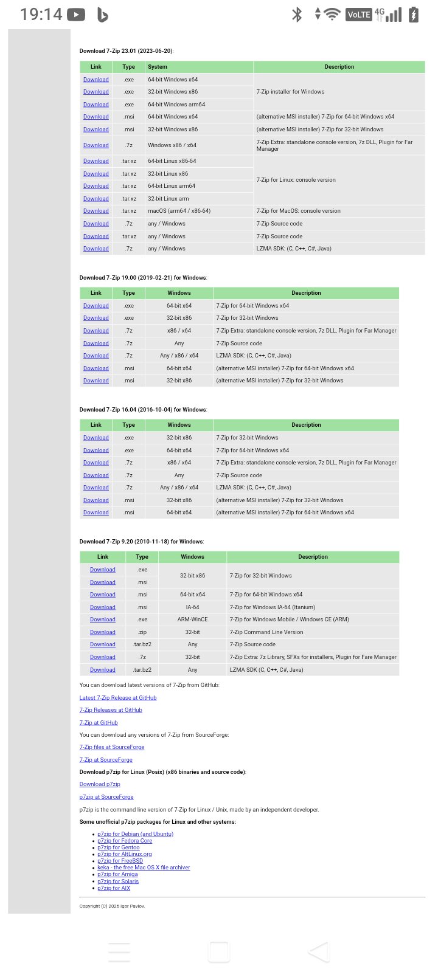The height and width of the screenshot is (980, 438).
Task: Open p7zip for Debian (and Ubuntu)
Action: pyautogui.click(x=136, y=834)
